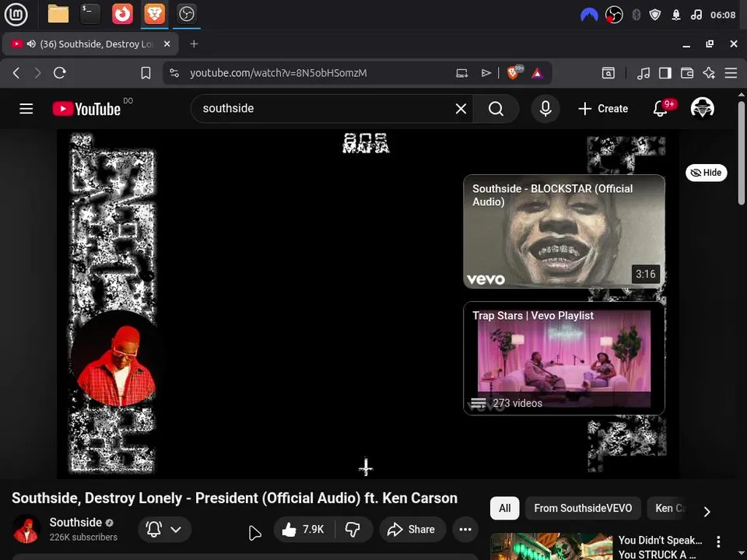Open the YouTube guide hamburger menu
The image size is (747, 560).
[x=26, y=109]
